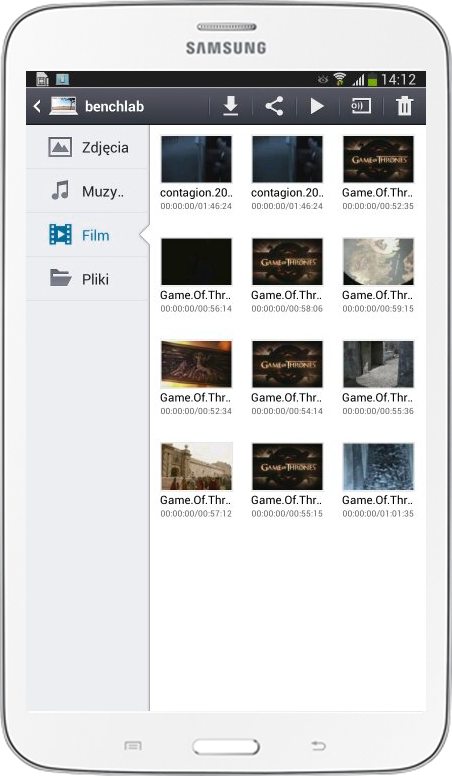This screenshot has width=452, height=776.
Task: Tap the play icon in the toolbar
Action: coord(317,106)
